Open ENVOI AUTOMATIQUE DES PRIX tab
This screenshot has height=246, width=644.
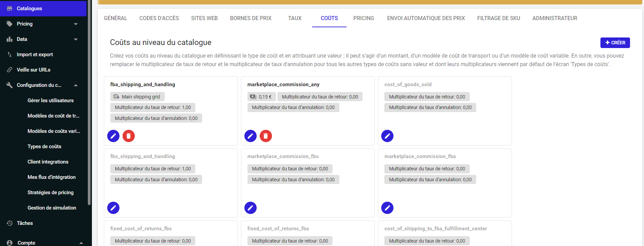click(426, 18)
